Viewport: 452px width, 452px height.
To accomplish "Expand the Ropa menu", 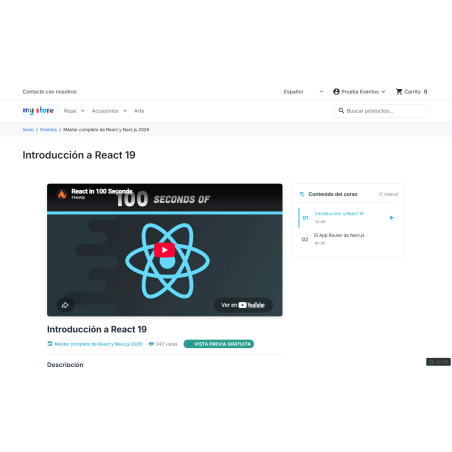I will pos(74,111).
